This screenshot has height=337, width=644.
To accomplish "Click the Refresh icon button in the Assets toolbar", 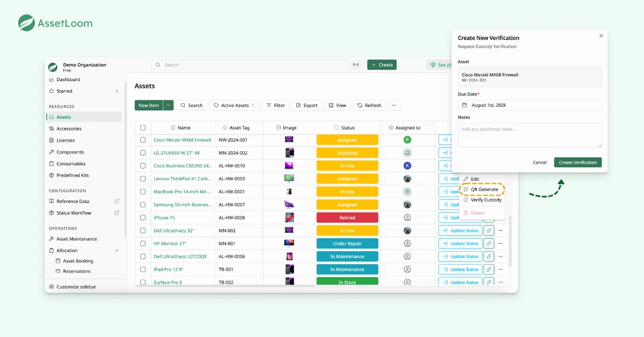I will (369, 105).
